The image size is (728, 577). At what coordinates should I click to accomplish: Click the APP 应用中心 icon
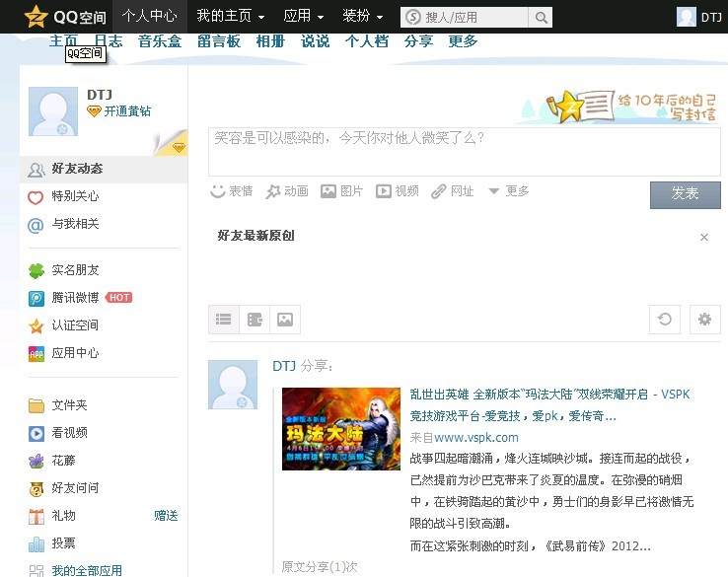(x=36, y=354)
